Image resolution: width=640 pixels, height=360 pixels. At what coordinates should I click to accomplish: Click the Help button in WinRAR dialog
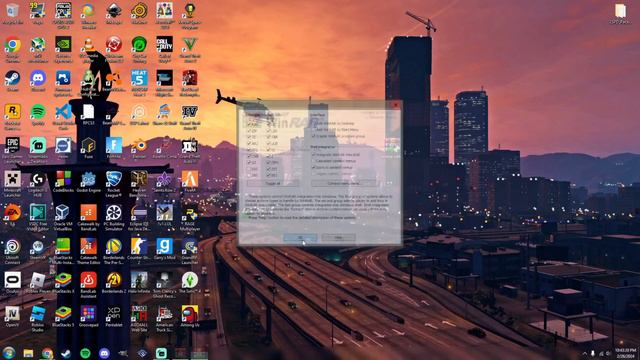tap(339, 238)
